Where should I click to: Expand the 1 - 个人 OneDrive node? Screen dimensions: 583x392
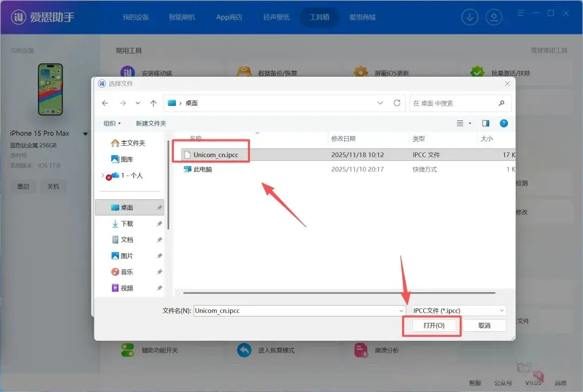click(103, 175)
